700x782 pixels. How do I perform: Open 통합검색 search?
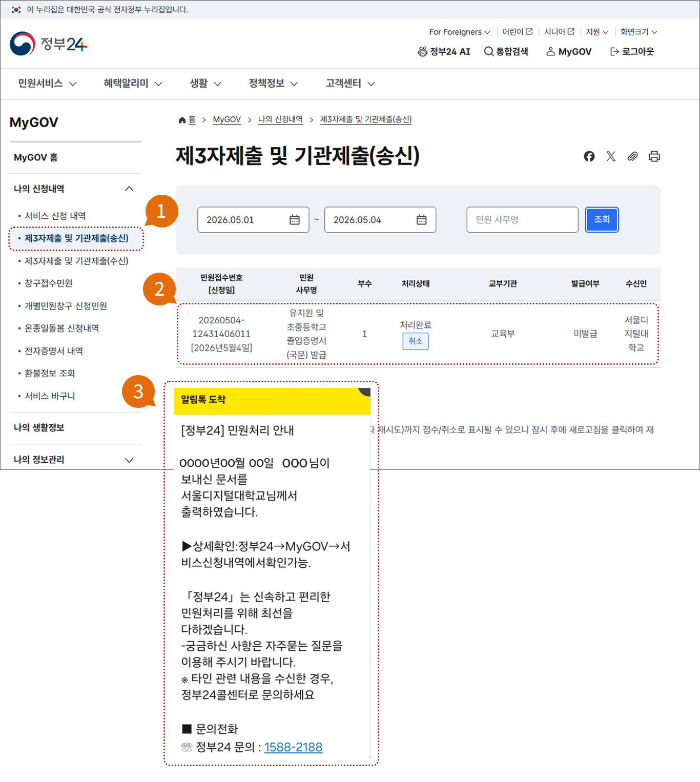[506, 52]
